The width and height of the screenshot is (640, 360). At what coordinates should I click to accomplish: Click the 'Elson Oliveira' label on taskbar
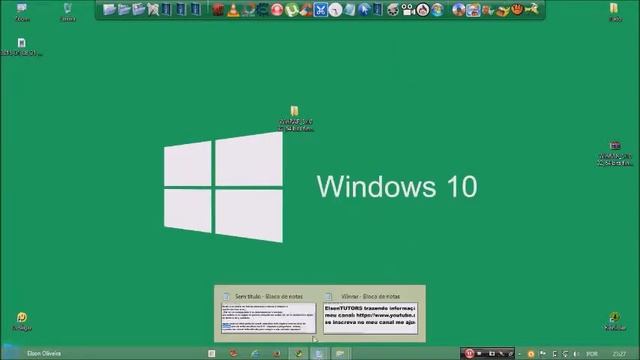pos(44,353)
